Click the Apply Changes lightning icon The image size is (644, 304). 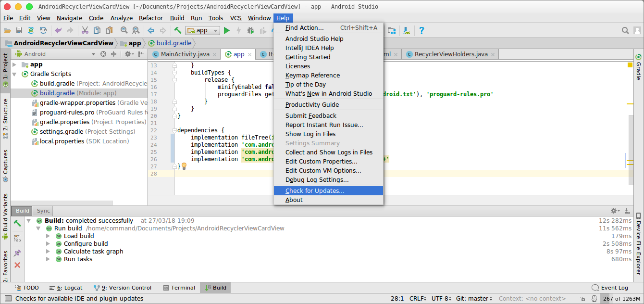click(x=239, y=30)
